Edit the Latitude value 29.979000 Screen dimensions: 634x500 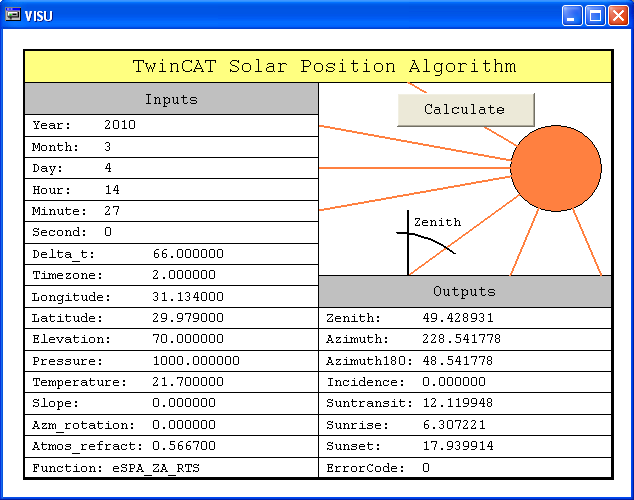(188, 318)
